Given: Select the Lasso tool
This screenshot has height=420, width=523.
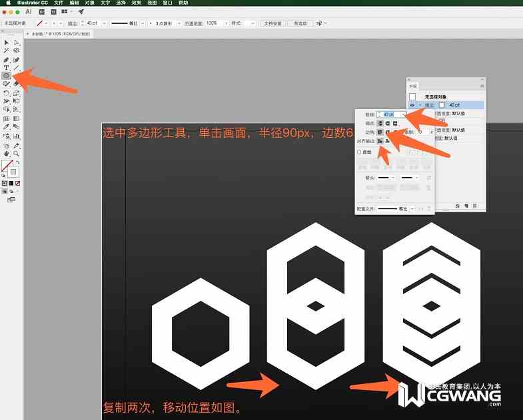Looking at the screenshot, I should (x=17, y=51).
